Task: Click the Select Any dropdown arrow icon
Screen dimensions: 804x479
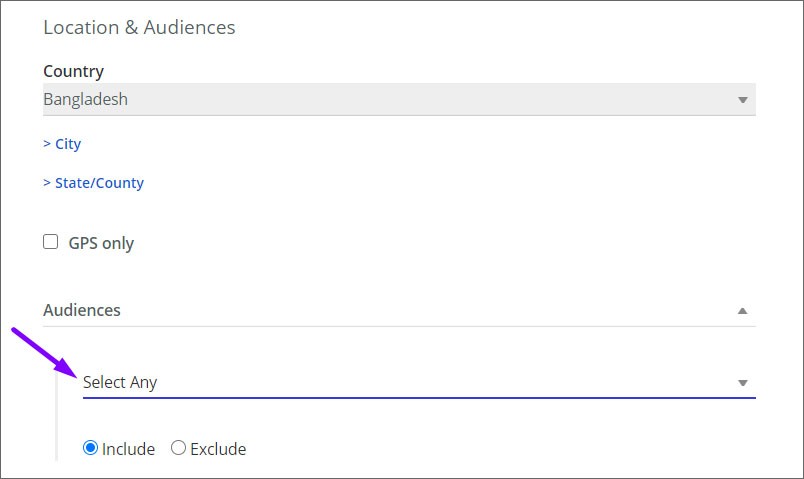Action: tap(742, 383)
